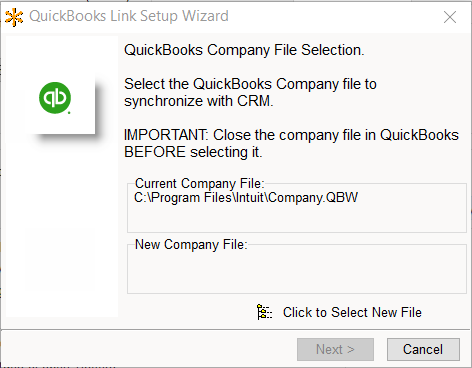Click the 'New Company File:' label
This screenshot has height=368, width=472.
coord(191,245)
